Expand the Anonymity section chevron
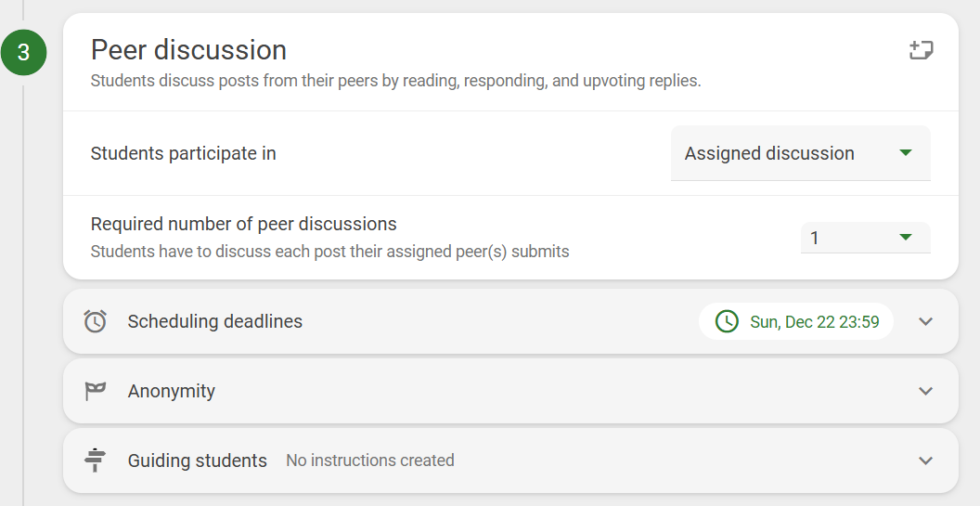Image resolution: width=980 pixels, height=506 pixels. point(925,391)
